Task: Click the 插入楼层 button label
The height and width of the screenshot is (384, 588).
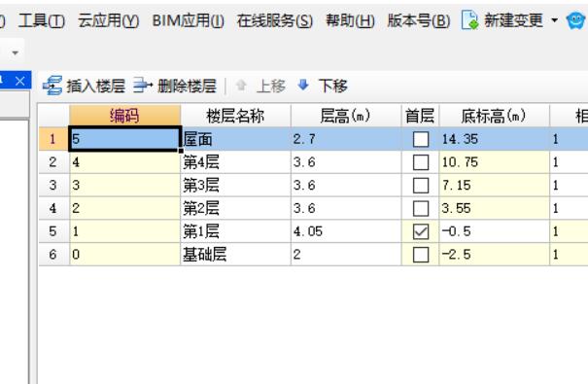Action: 96,86
